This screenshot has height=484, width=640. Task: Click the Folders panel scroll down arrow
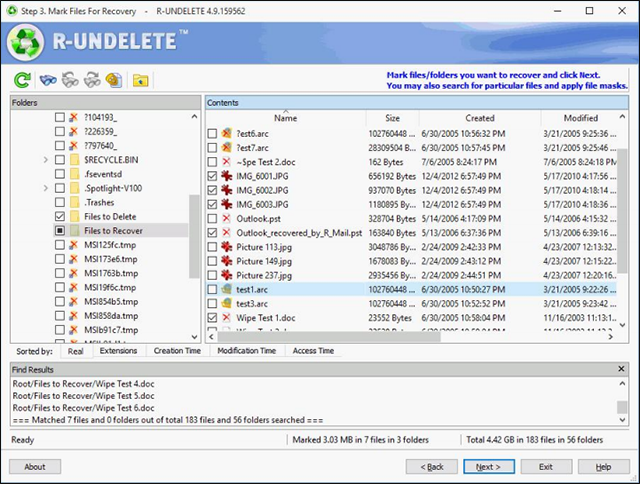(x=194, y=337)
